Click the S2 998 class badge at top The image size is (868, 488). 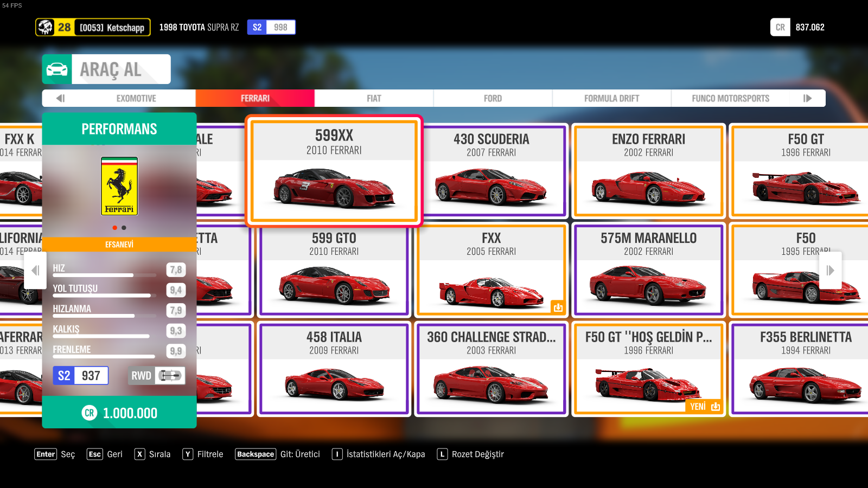point(271,27)
